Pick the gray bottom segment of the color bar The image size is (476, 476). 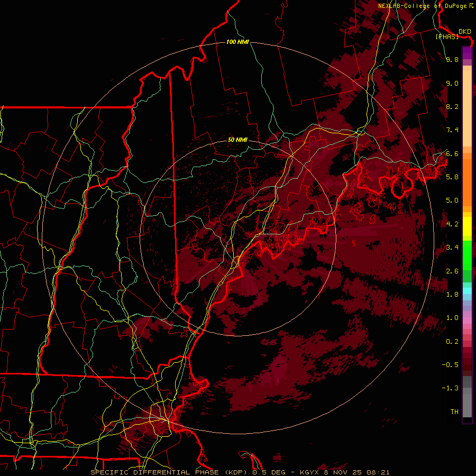(x=467, y=402)
